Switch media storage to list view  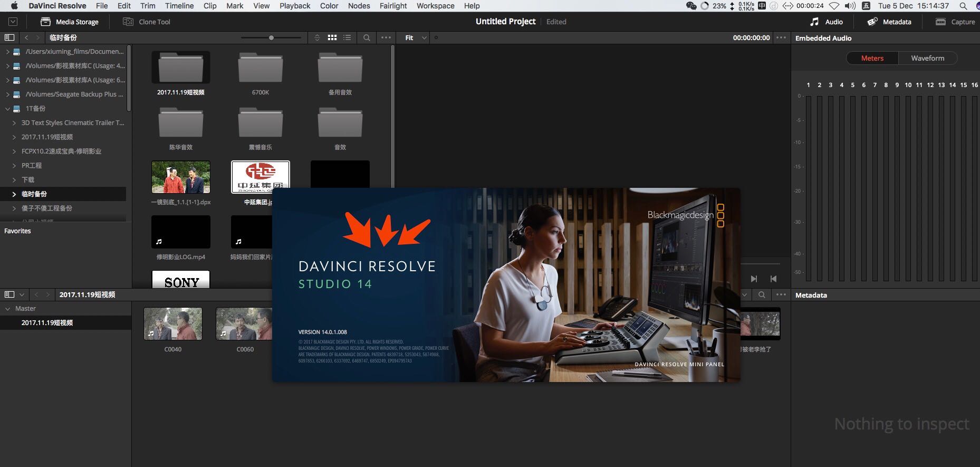pos(347,37)
